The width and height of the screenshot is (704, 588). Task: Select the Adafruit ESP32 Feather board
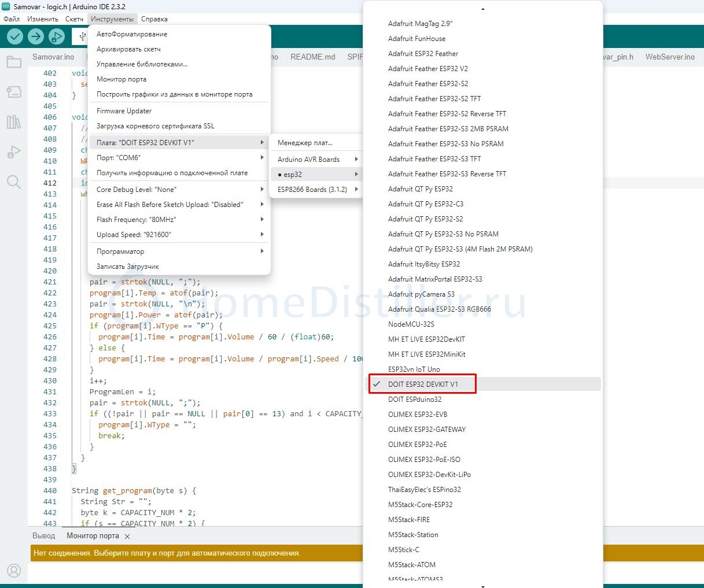[482, 54]
